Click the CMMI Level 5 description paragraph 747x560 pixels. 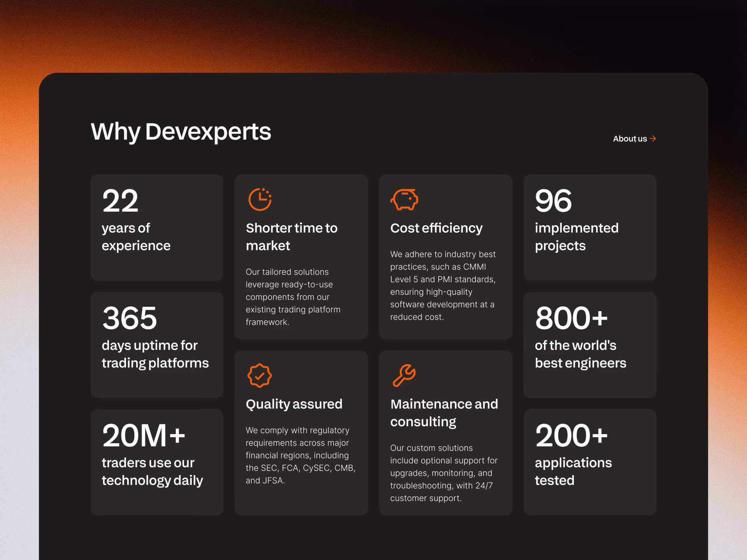point(443,285)
